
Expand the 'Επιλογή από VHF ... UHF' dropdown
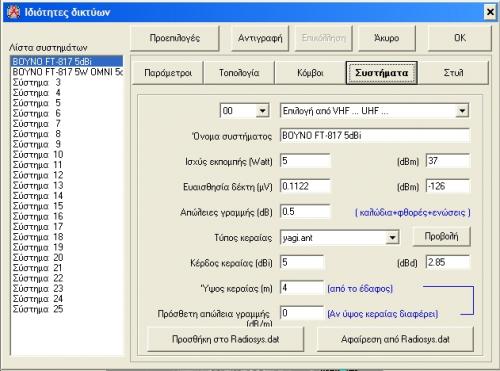click(x=462, y=111)
